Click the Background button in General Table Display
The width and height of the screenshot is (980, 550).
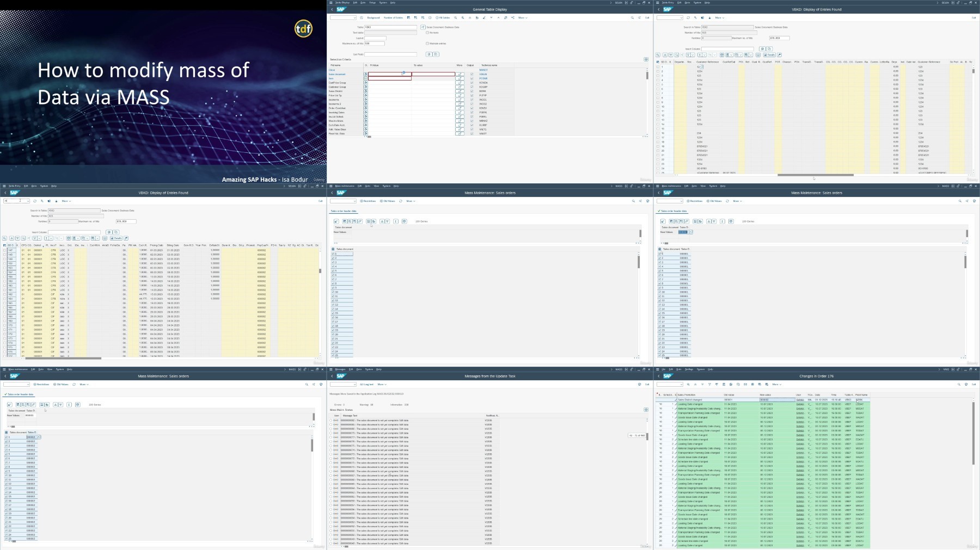coord(373,17)
